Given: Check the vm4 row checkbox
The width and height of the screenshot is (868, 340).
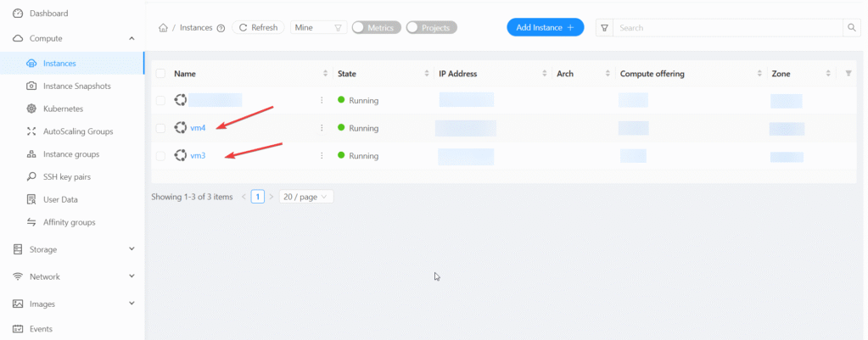Looking at the screenshot, I should point(160,128).
